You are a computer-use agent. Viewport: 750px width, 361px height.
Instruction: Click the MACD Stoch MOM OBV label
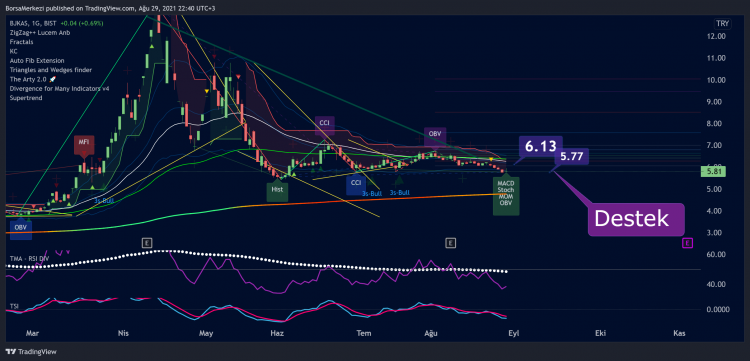[x=506, y=196]
